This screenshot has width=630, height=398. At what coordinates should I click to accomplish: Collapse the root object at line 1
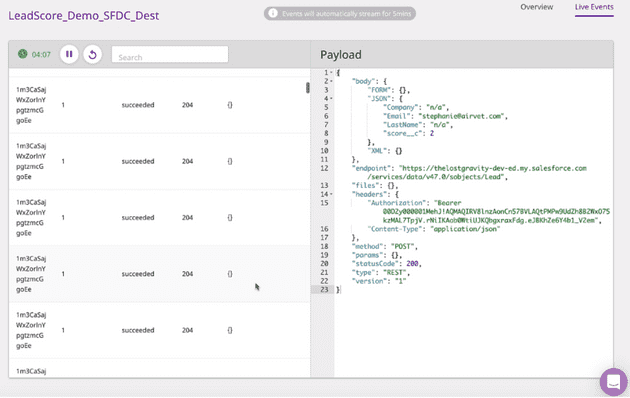(x=331, y=73)
